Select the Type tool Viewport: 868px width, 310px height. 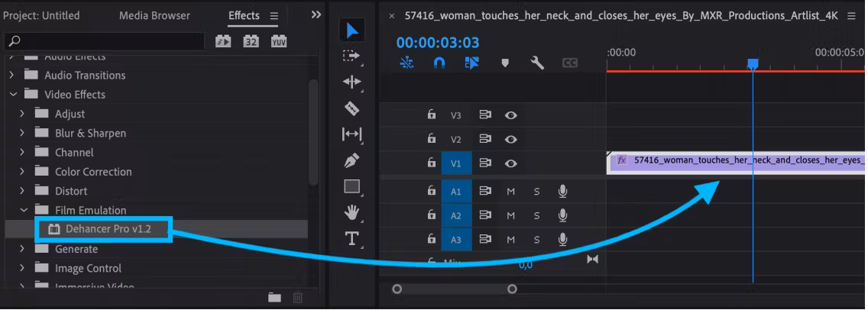pyautogui.click(x=352, y=238)
